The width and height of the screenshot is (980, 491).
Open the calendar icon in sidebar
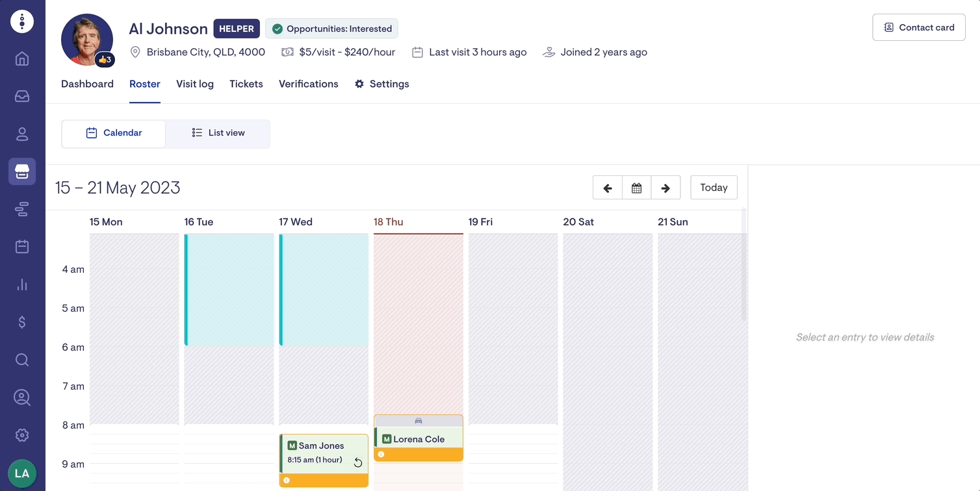point(22,247)
